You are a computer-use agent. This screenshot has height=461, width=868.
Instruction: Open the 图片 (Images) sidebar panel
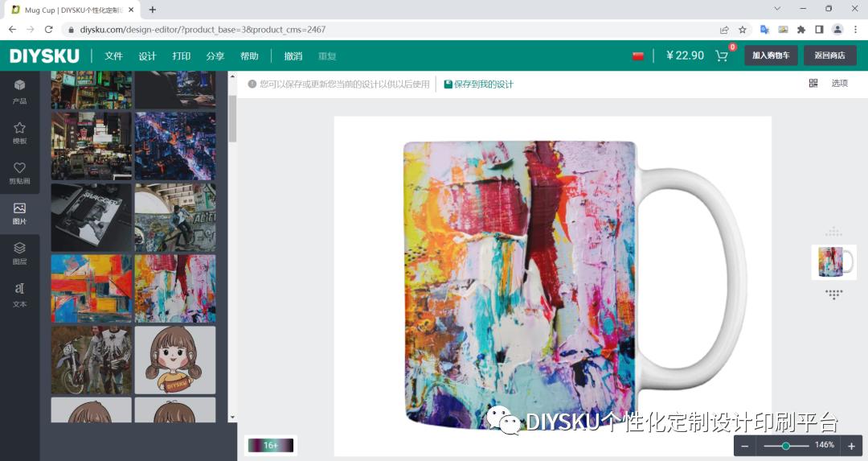point(19,213)
